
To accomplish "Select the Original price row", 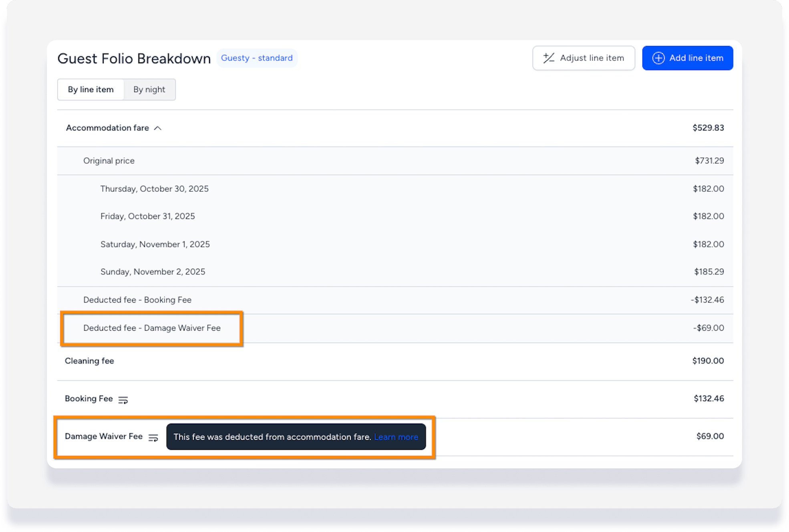I will (x=109, y=161).
